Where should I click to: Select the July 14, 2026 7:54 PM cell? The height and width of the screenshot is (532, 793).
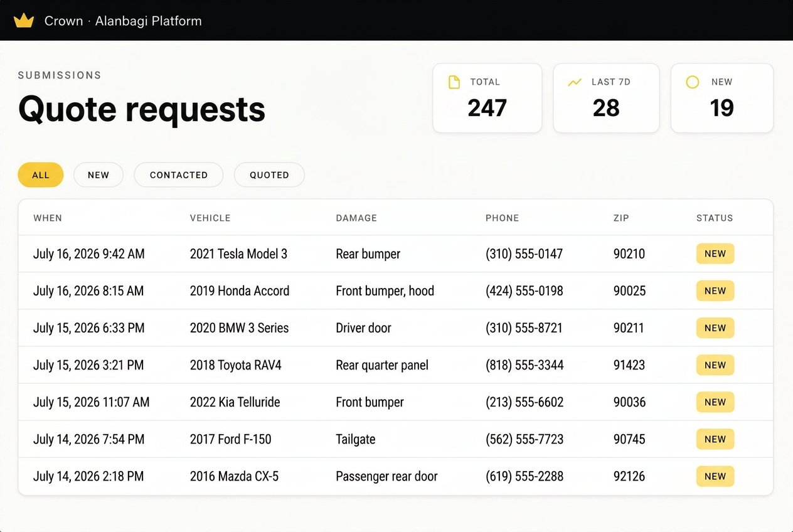point(89,439)
